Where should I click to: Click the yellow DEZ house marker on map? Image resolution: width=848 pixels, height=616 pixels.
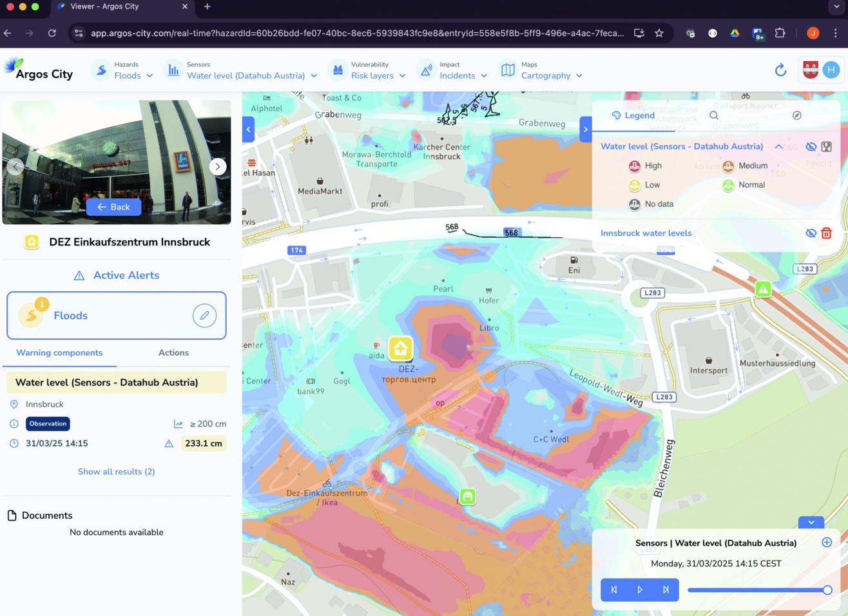(x=400, y=349)
